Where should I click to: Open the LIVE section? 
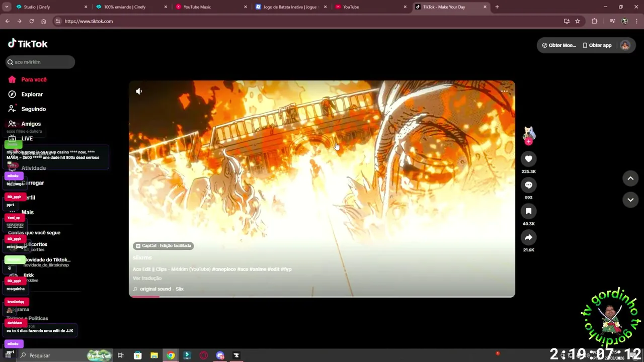(21, 139)
